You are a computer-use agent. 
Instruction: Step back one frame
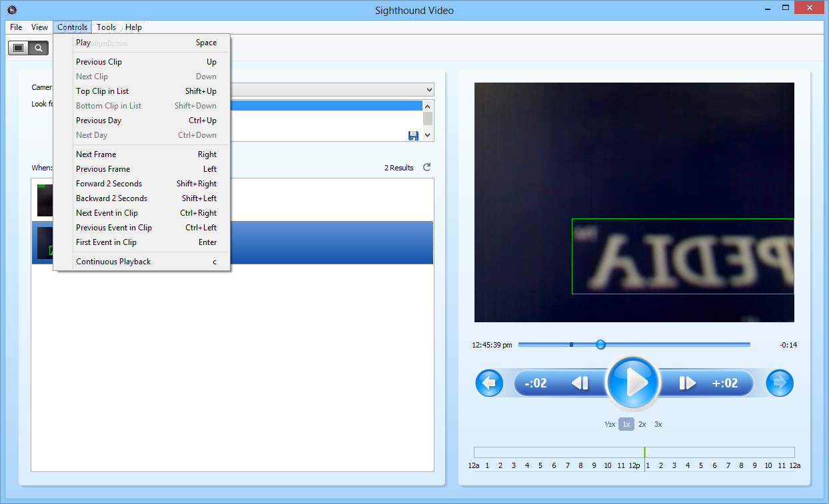click(x=580, y=383)
